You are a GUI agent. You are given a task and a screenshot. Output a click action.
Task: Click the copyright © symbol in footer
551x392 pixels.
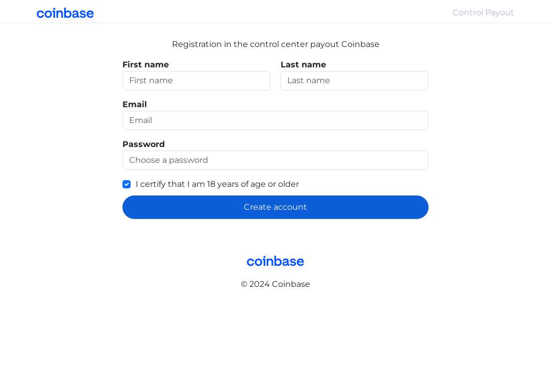click(244, 284)
